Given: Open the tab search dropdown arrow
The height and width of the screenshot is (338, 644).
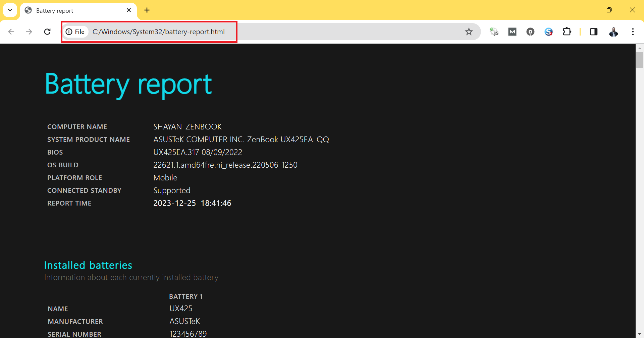Looking at the screenshot, I should coord(10,10).
